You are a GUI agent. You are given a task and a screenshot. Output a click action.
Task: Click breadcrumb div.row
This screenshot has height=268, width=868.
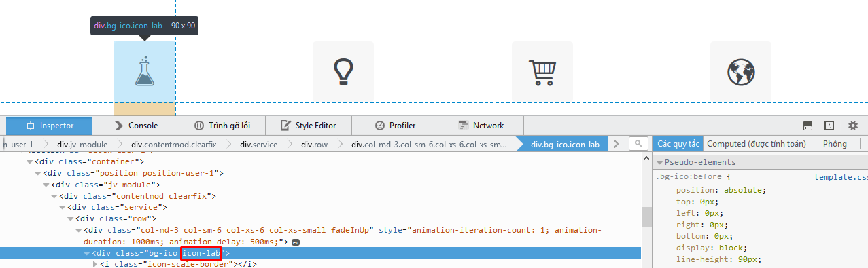tap(315, 144)
